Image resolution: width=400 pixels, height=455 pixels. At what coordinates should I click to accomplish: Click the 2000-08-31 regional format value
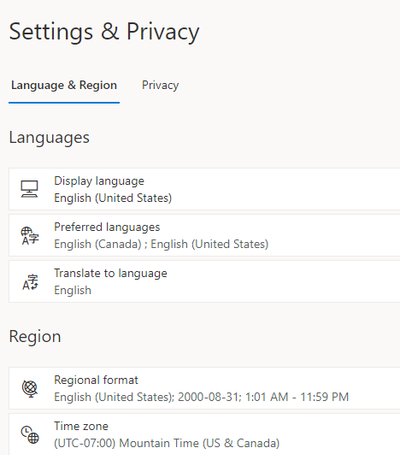point(208,397)
